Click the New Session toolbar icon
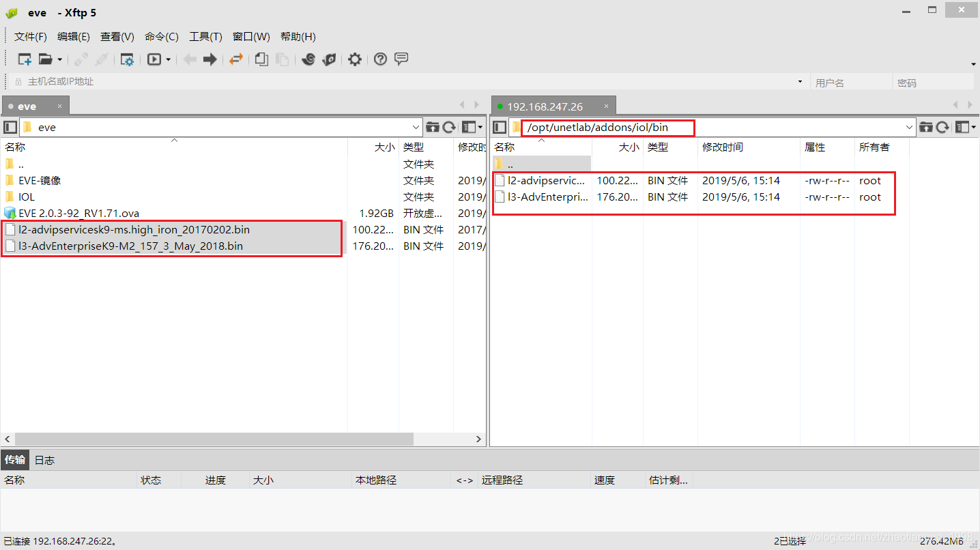The height and width of the screenshot is (550, 980). [x=25, y=59]
